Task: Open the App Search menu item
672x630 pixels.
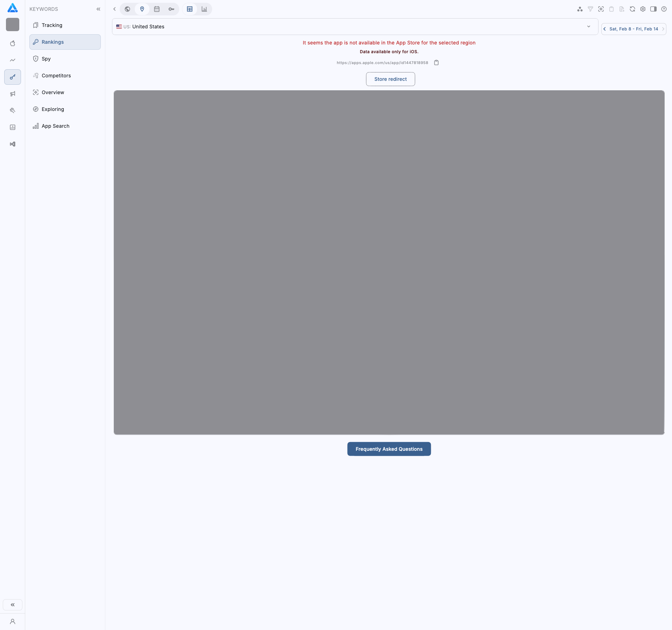Action: tap(55, 126)
